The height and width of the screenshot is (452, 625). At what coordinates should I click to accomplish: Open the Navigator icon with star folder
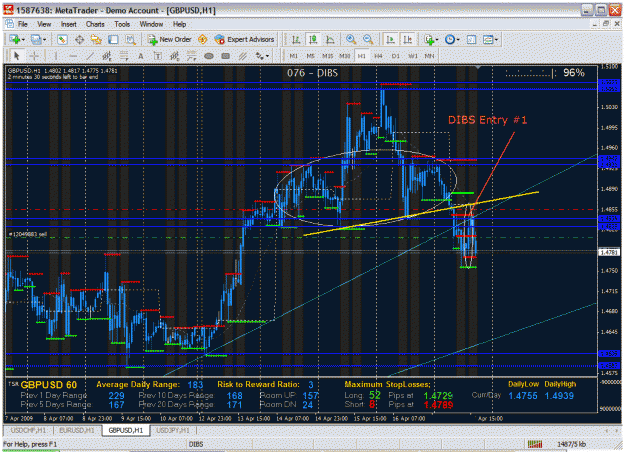pyautogui.click(x=96, y=39)
